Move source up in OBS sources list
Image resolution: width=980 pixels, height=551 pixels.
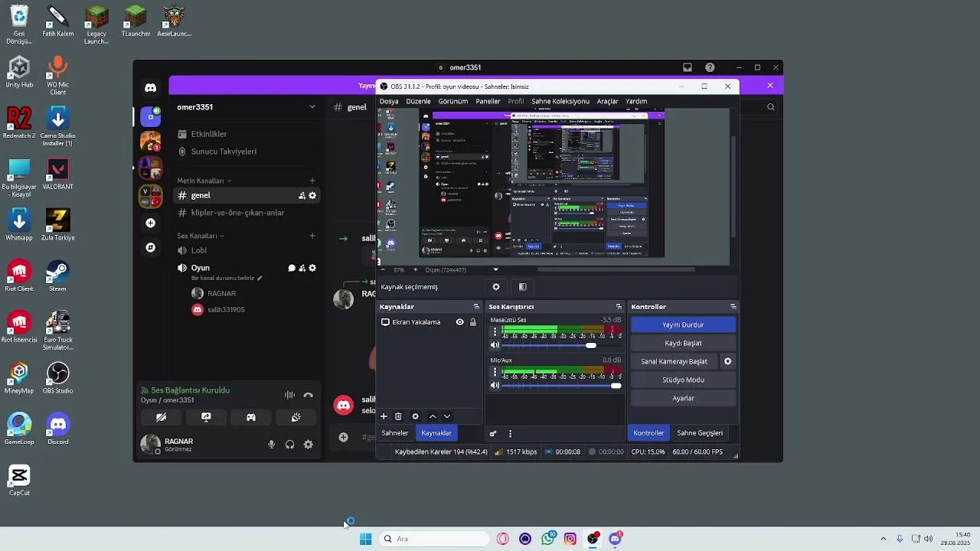[x=433, y=416]
